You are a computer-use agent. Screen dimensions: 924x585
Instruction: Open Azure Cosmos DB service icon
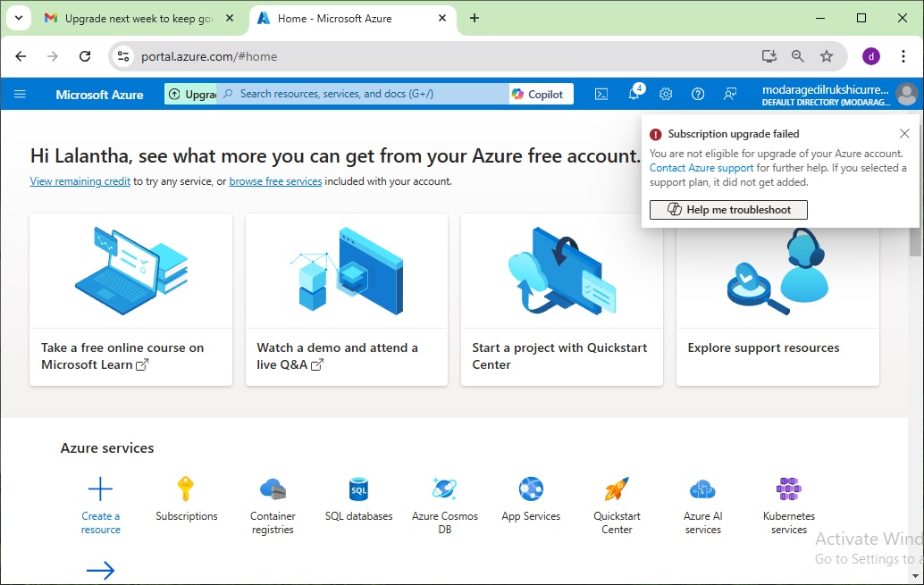[x=444, y=489]
